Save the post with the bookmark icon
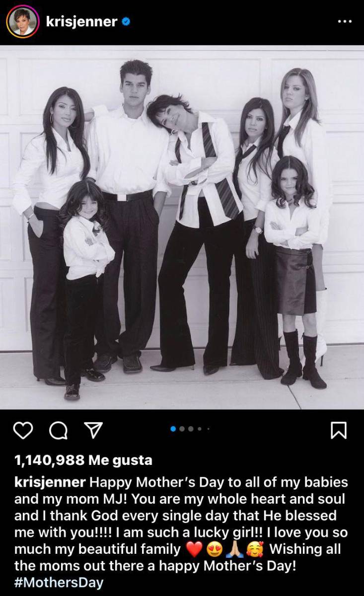 [x=339, y=431]
